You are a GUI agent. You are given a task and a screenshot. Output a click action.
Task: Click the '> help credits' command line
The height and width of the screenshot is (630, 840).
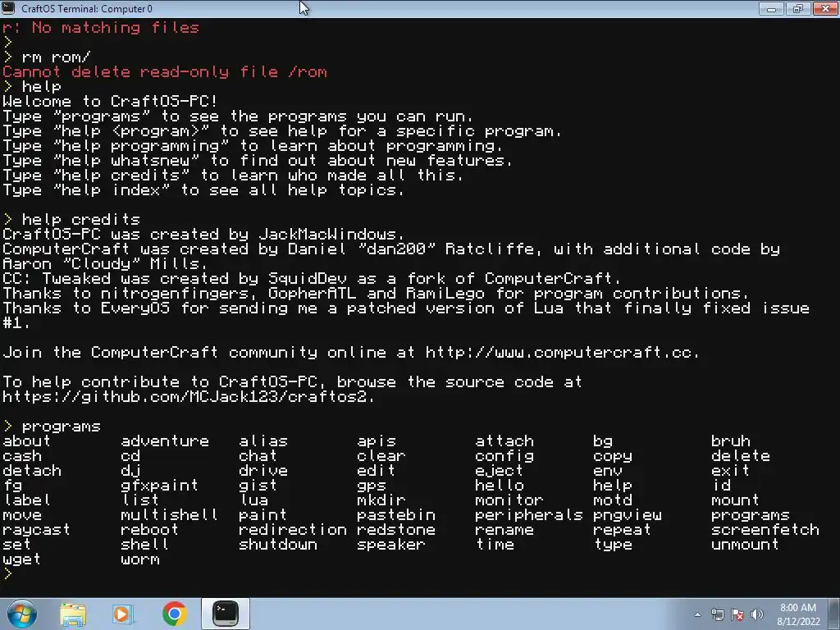71,220
